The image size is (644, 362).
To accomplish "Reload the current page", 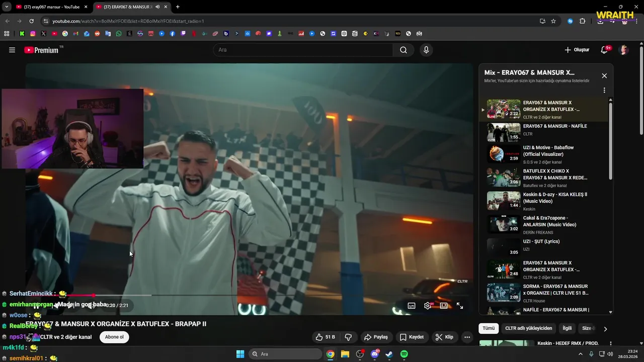I will (31, 21).
